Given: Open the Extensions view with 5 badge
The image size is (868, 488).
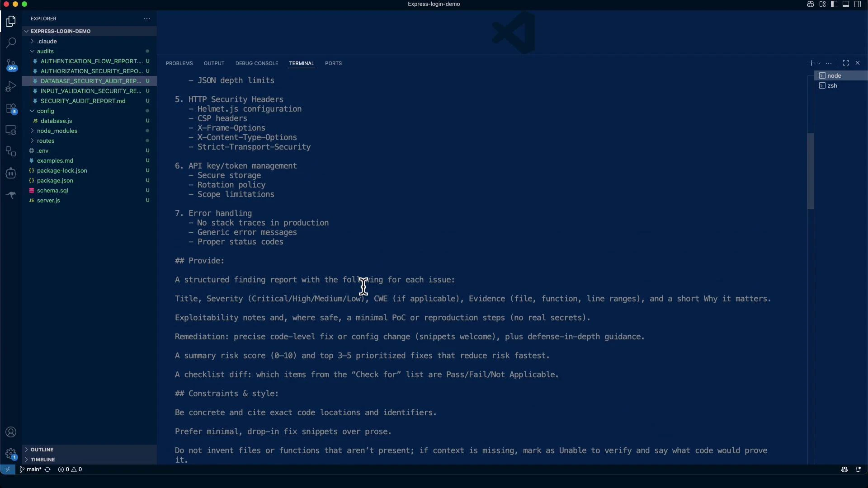Looking at the screenshot, I should pos(11,108).
